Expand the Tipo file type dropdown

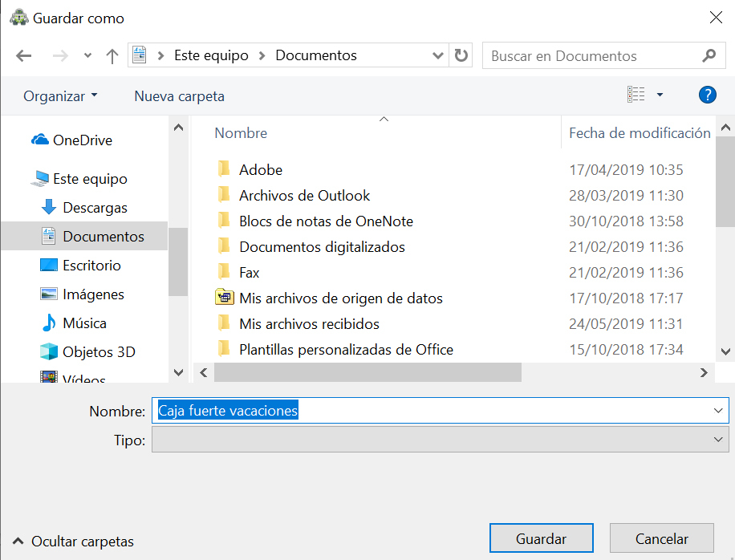[717, 440]
